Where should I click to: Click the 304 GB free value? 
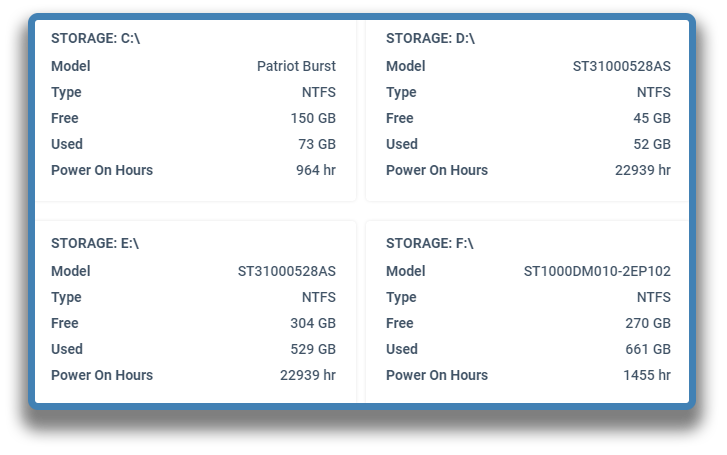(x=313, y=323)
